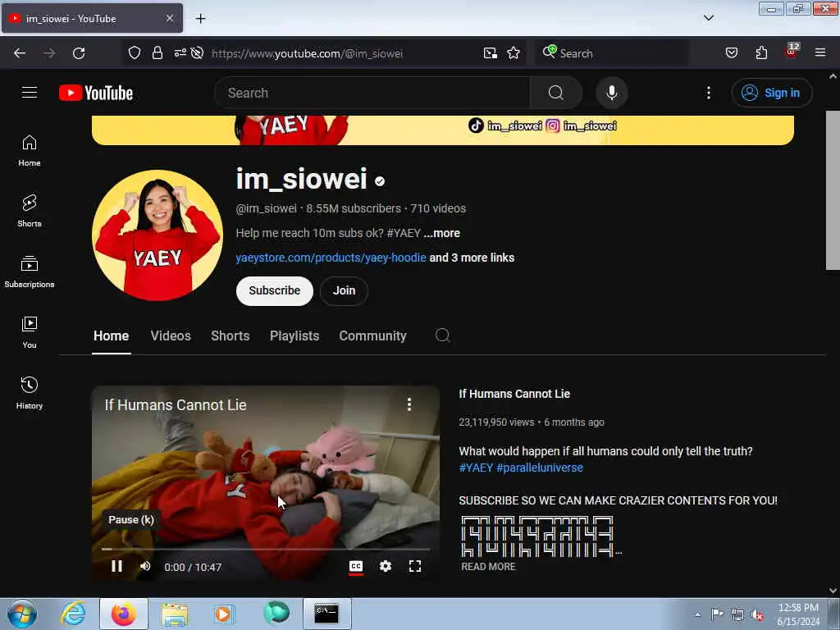Open Firefox application hamburger menu

pyautogui.click(x=820, y=52)
